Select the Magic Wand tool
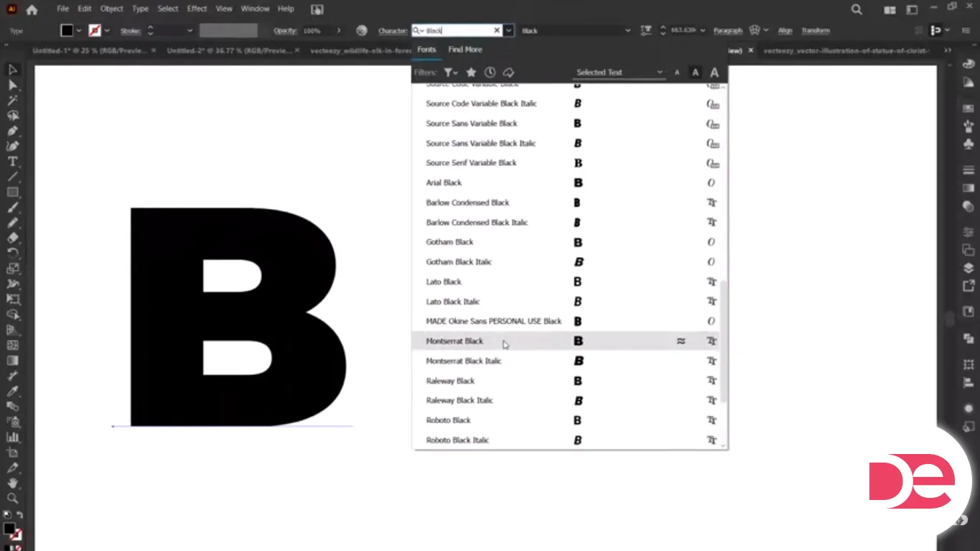Viewport: 980px width, 551px height. tap(12, 101)
